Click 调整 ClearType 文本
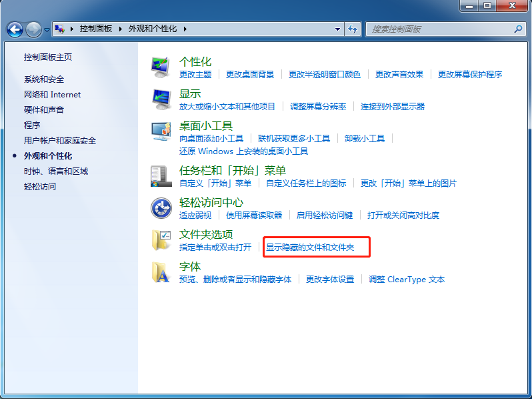 click(407, 279)
